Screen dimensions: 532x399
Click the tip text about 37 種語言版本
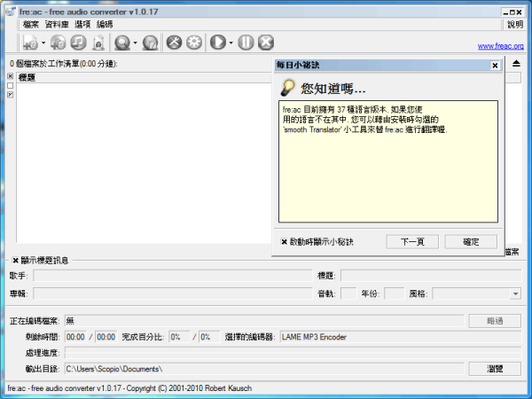tap(364, 120)
